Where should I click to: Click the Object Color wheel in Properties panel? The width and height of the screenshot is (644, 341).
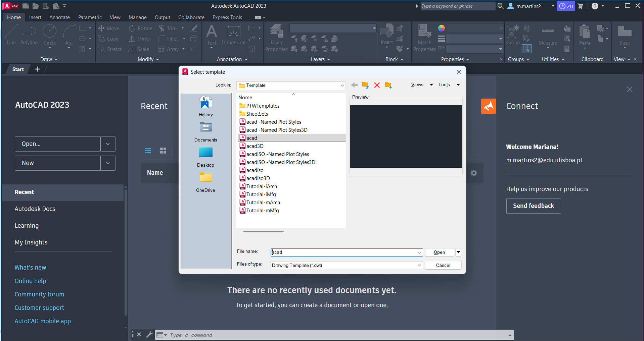click(x=442, y=28)
